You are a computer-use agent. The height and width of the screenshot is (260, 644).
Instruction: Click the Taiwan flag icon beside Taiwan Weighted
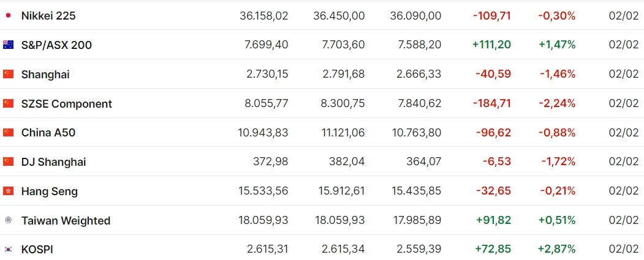click(x=8, y=220)
